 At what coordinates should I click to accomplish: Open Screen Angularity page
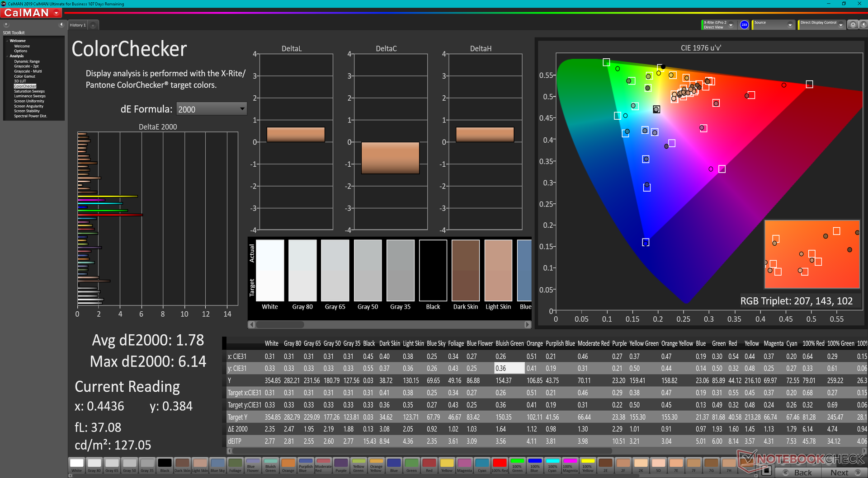[x=28, y=106]
